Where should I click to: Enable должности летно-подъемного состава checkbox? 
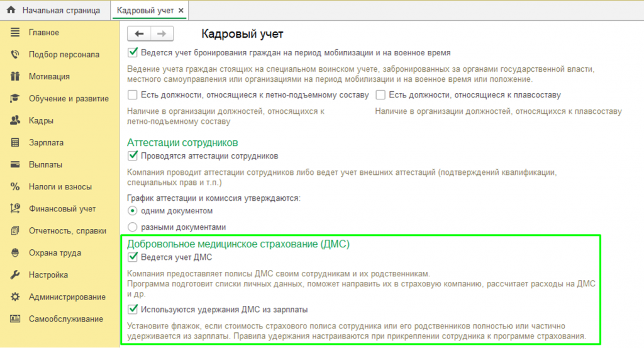pyautogui.click(x=132, y=95)
